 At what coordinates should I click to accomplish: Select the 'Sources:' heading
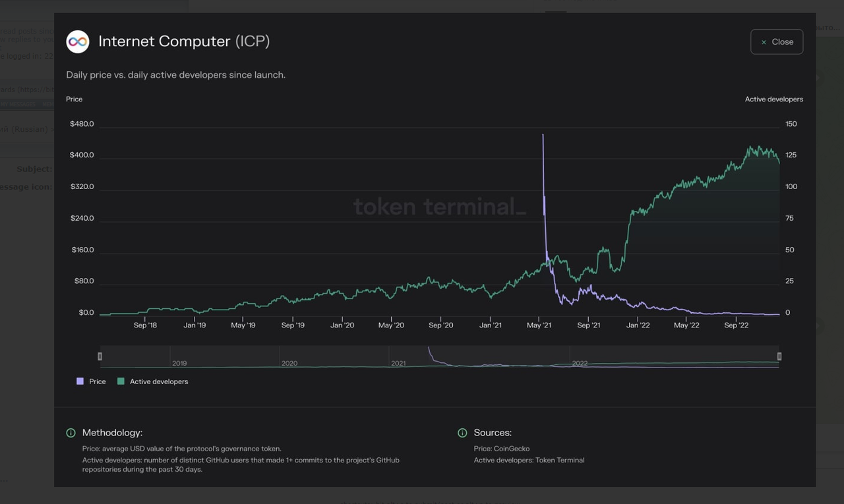click(493, 433)
